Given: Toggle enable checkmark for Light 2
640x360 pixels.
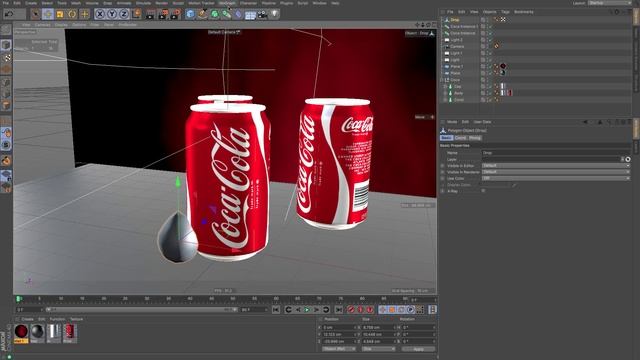Looking at the screenshot, I should (490, 40).
